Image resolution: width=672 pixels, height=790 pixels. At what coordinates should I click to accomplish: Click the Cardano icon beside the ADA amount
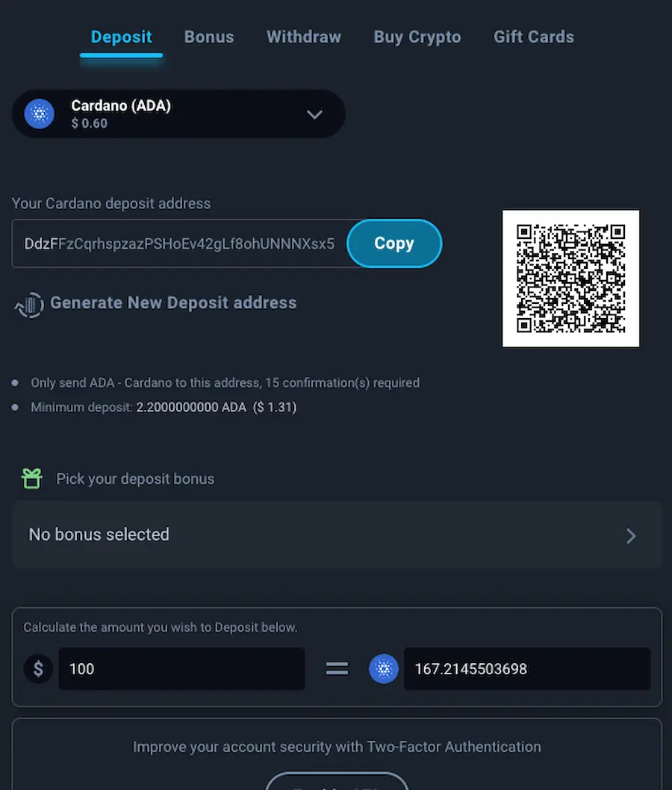pyautogui.click(x=384, y=669)
